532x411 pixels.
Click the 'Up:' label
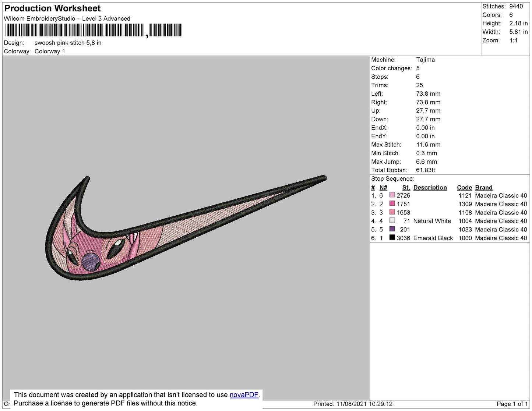[376, 111]
